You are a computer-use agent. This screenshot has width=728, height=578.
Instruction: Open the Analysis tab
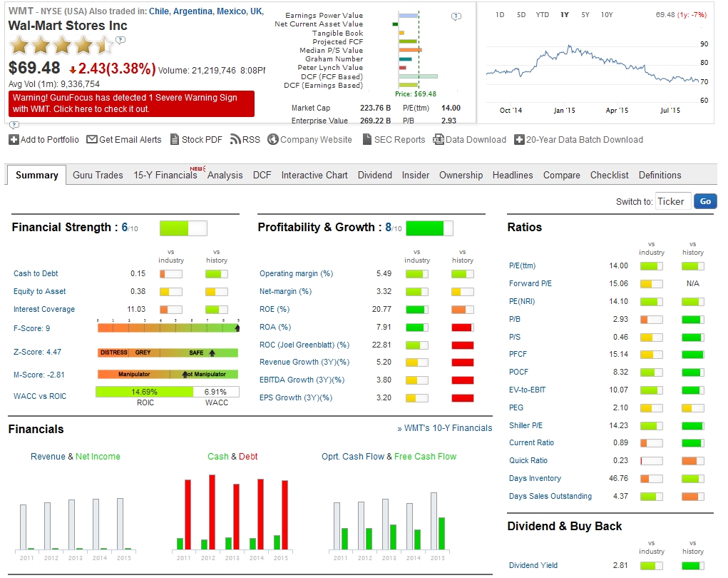tap(225, 175)
